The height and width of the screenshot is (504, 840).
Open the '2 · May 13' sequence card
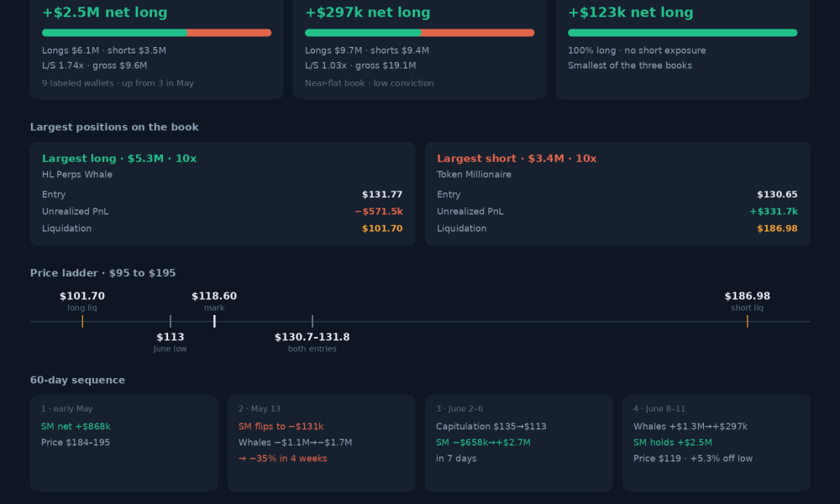[322, 443]
